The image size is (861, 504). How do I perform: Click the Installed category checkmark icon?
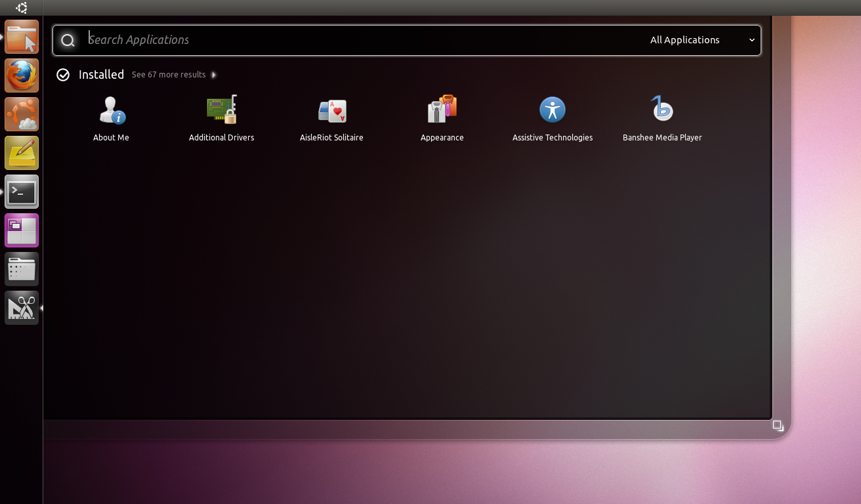point(63,75)
